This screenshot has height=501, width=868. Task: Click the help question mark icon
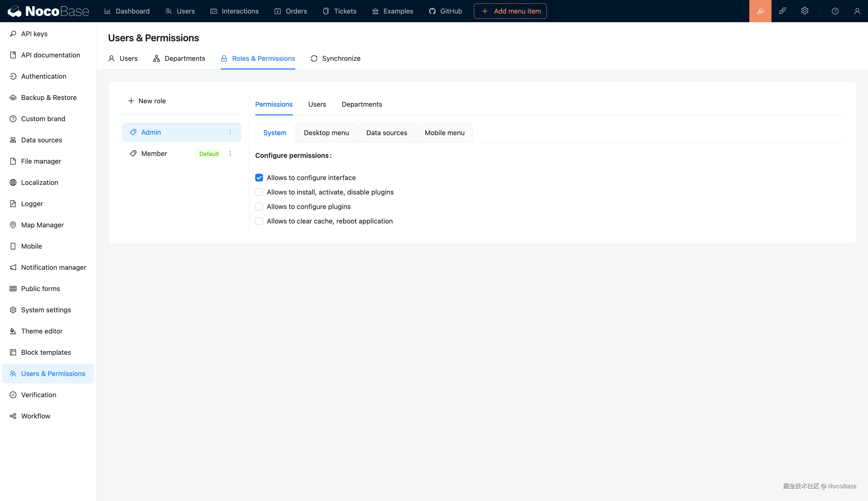coord(835,11)
